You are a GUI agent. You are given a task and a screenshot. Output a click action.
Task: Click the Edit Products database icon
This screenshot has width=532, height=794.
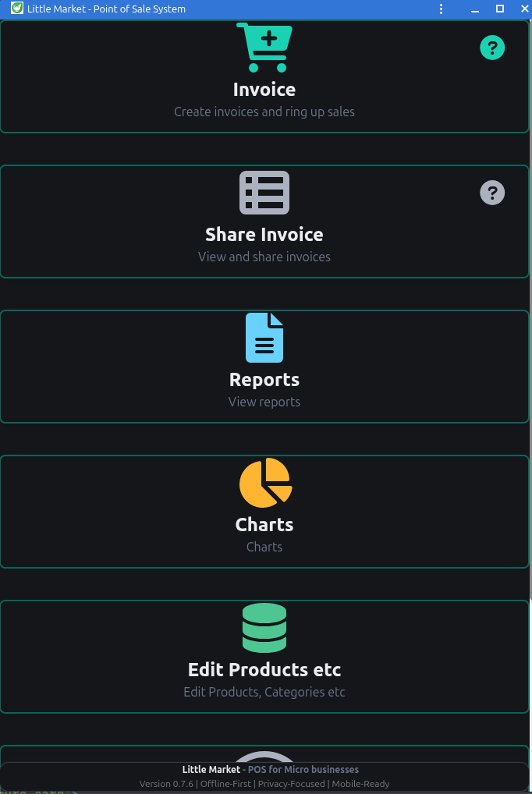pos(264,627)
